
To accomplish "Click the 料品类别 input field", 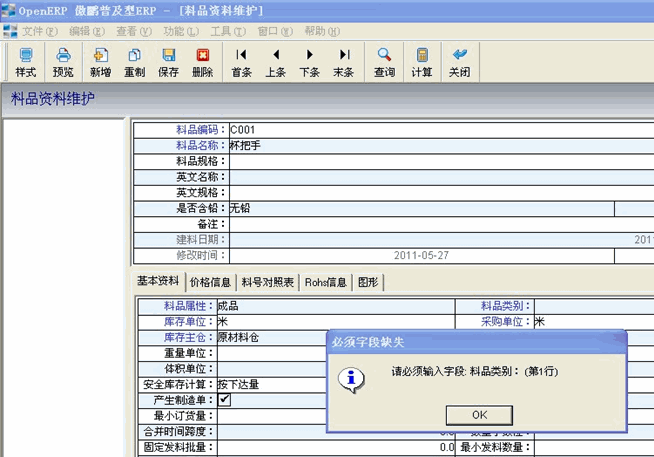I will pos(590,306).
